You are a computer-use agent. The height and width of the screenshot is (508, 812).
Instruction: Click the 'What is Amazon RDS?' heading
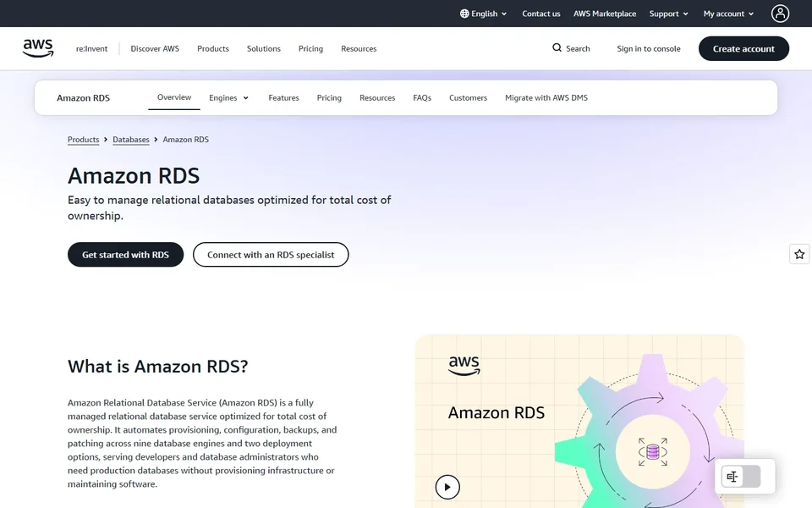tap(158, 366)
